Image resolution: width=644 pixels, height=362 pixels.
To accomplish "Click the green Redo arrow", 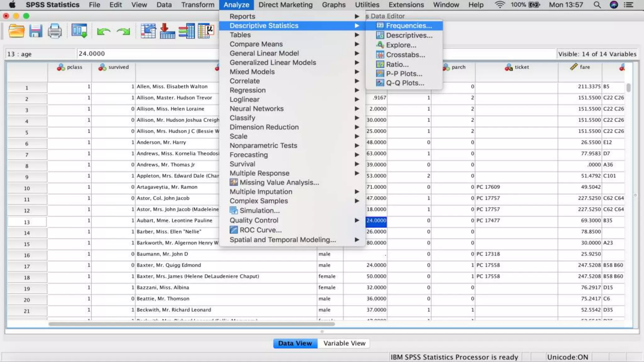I will (123, 31).
